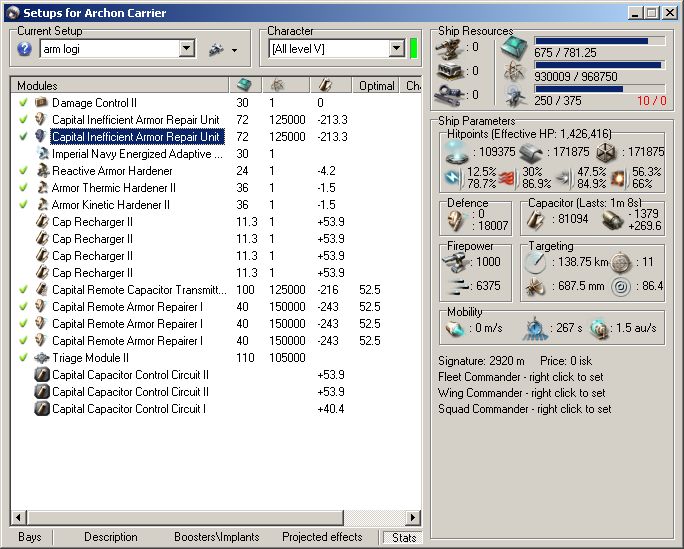Switch to the Bays tab
Viewport: 684px width, 549px height.
point(30,537)
